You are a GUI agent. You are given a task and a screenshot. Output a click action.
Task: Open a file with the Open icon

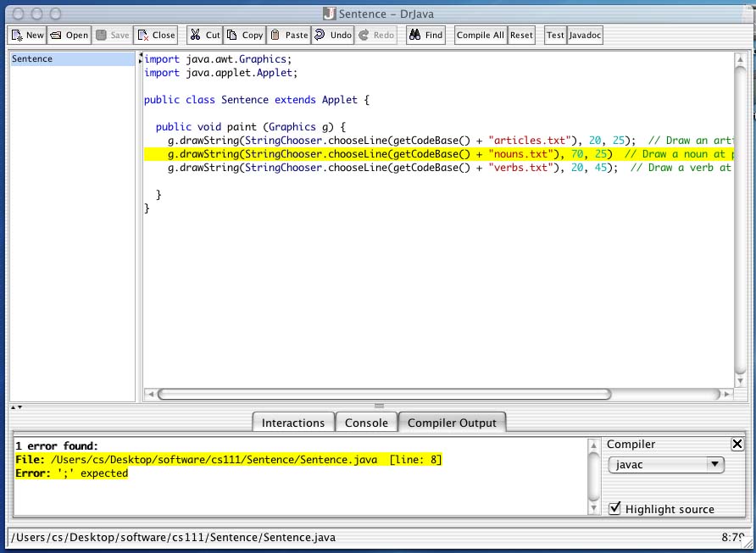point(69,36)
